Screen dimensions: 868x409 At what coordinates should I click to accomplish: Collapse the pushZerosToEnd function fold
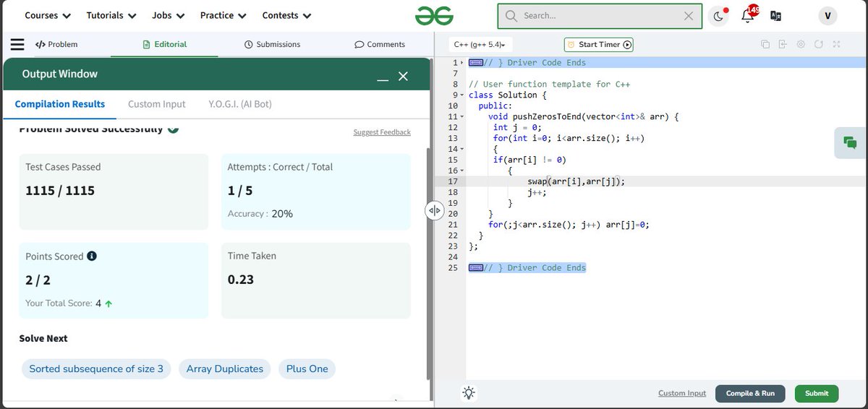pos(462,116)
